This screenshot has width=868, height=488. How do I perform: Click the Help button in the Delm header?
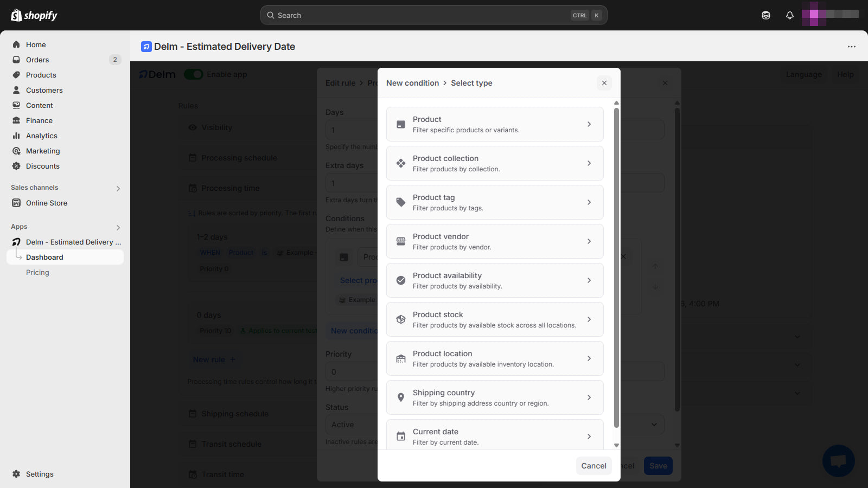pos(845,74)
